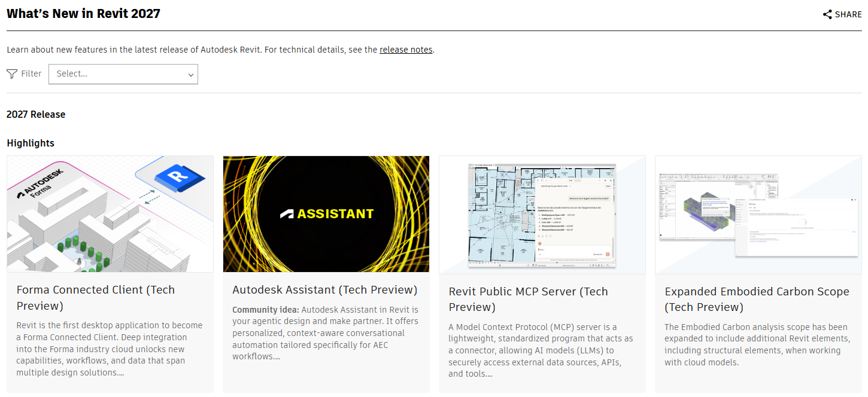Click the Forma Connected Client description text
The image size is (868, 397).
click(110, 349)
